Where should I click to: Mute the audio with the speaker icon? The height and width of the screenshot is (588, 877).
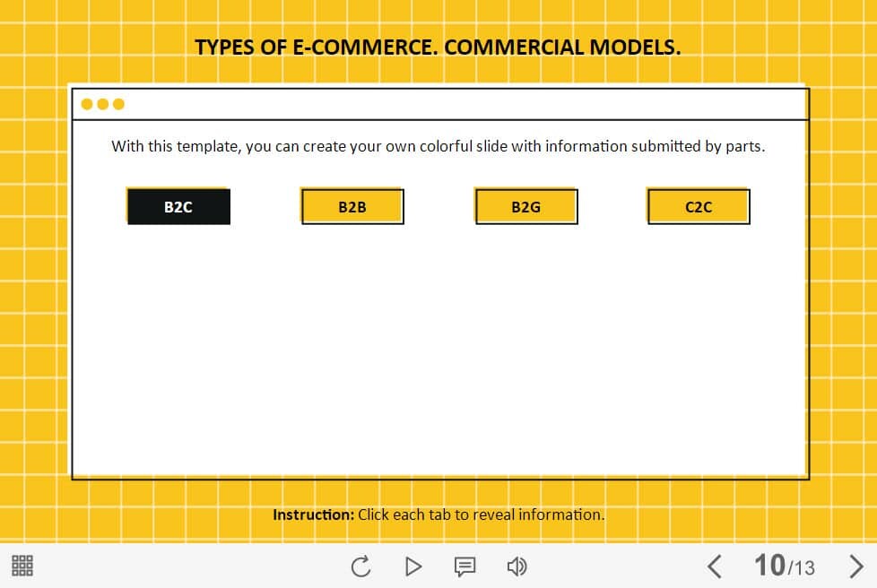517,566
